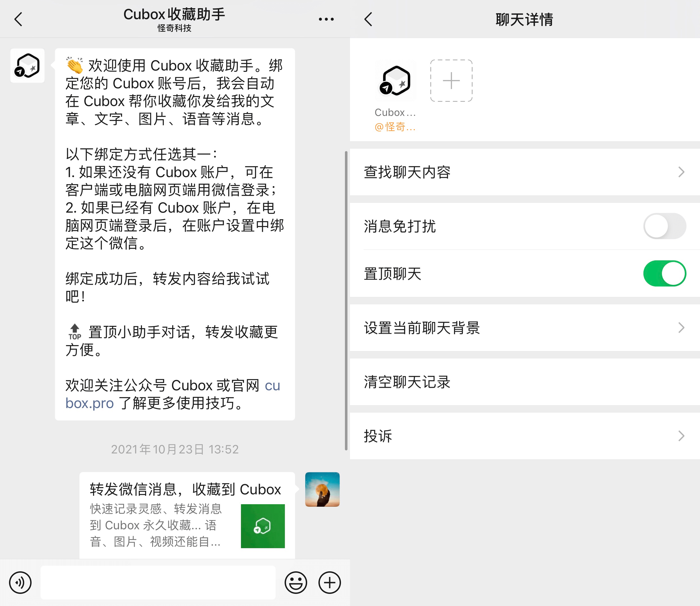Tap back arrow in Cubox chat header
700x606 pixels.
[x=19, y=19]
